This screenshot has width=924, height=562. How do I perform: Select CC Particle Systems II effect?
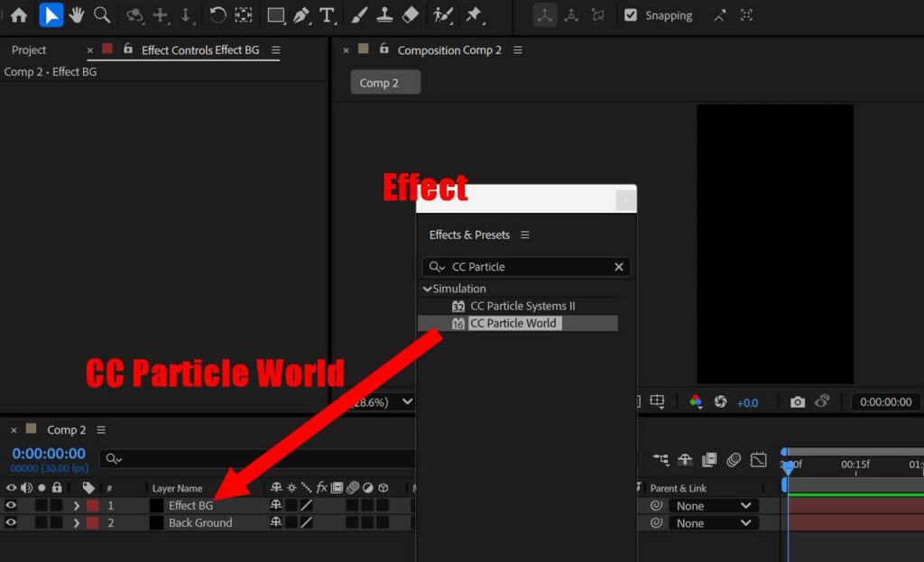click(522, 306)
